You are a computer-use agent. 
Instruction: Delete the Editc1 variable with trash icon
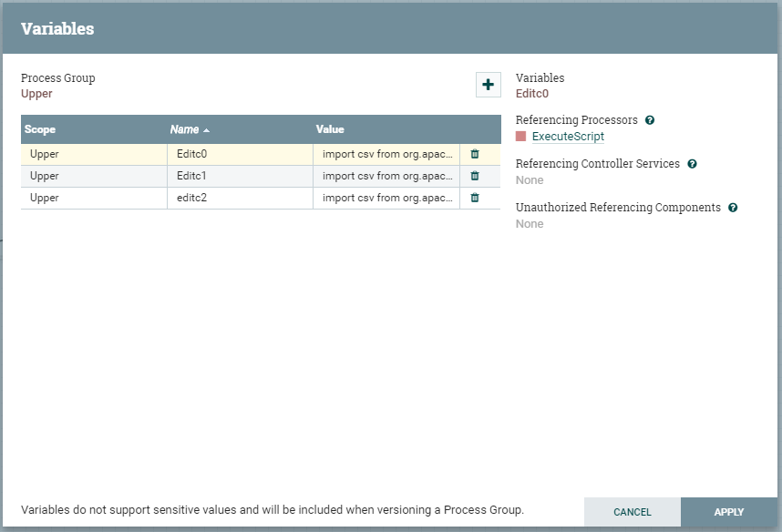tap(475, 176)
